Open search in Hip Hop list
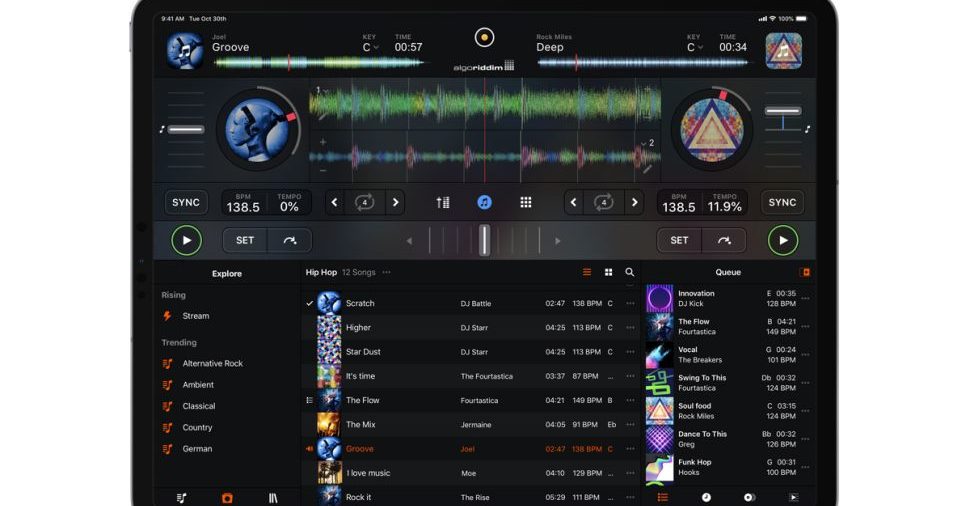The width and height of the screenshot is (970, 506). point(630,272)
